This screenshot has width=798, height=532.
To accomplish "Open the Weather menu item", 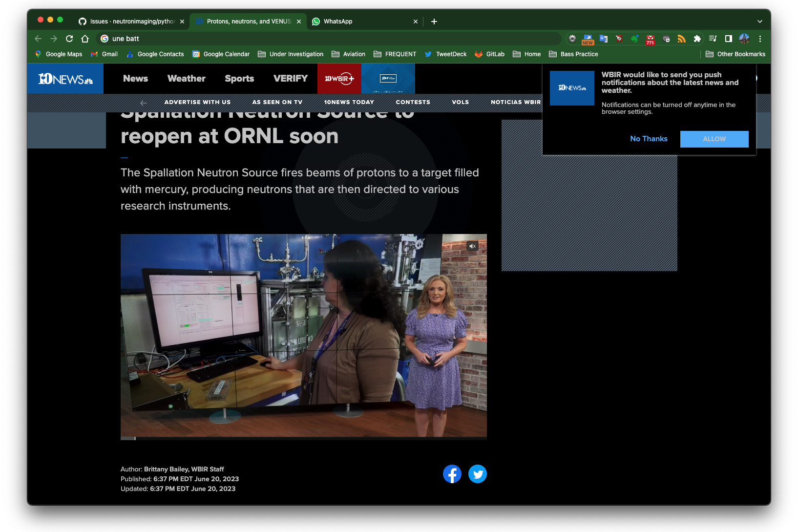I will [x=186, y=79].
